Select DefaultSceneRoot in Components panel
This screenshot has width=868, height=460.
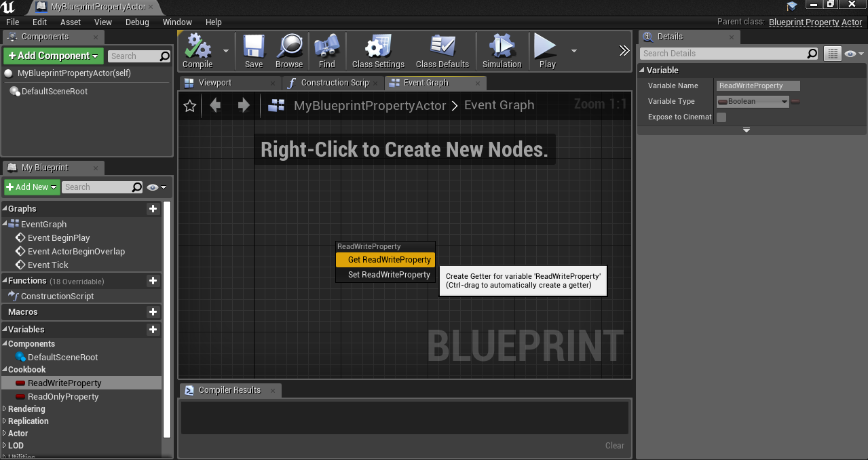tap(54, 91)
